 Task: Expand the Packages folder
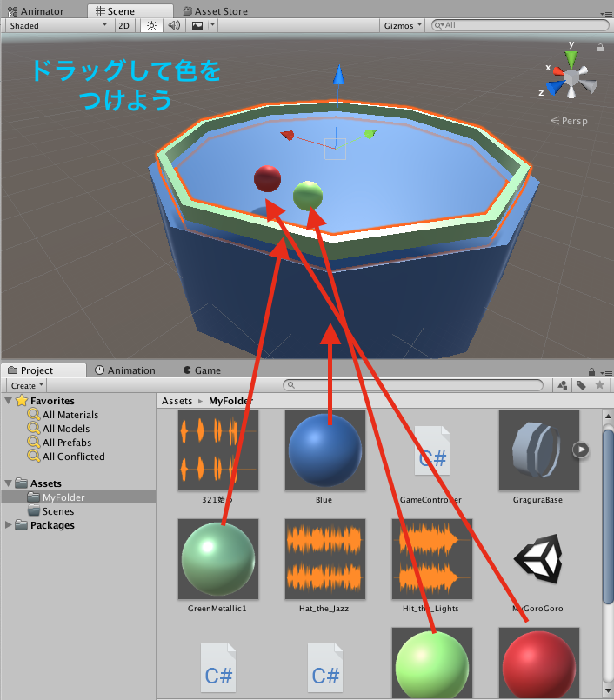click(10, 525)
